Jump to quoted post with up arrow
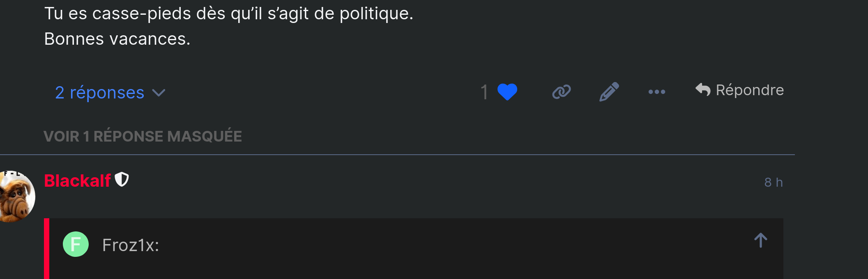868x279 pixels. click(x=760, y=240)
